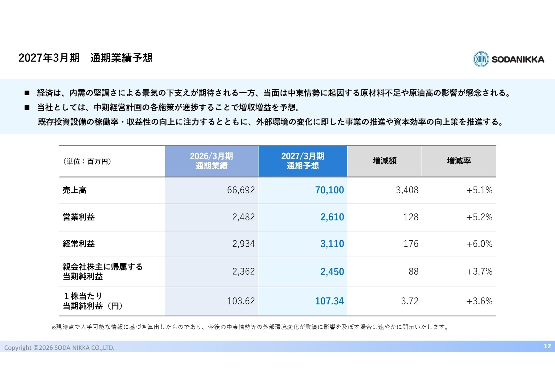Select the 親会社株主に帰属する当期純利益 row label

pos(103,271)
